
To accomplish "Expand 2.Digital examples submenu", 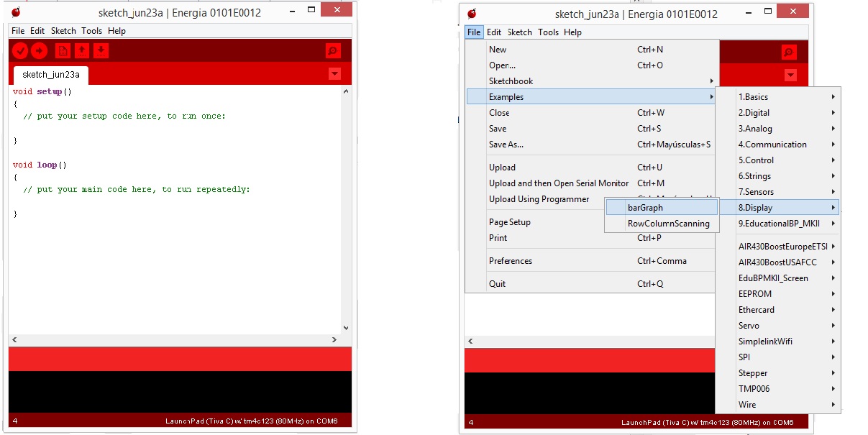I will pyautogui.click(x=777, y=113).
